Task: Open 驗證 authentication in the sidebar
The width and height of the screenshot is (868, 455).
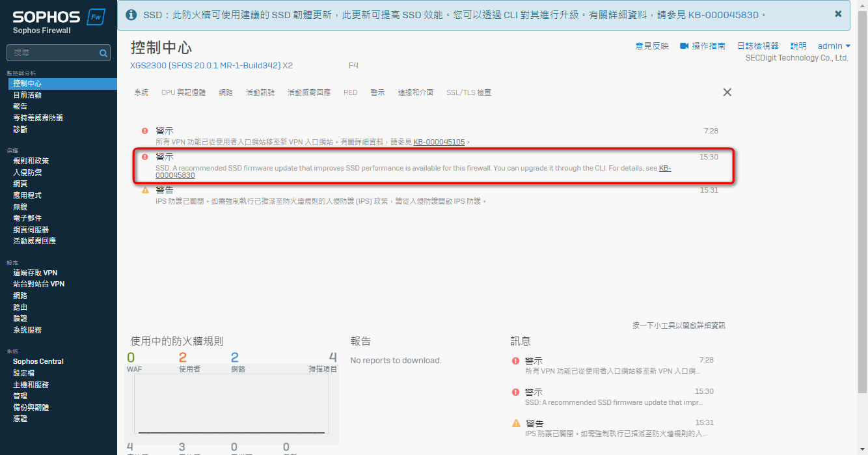Action: tap(20, 318)
